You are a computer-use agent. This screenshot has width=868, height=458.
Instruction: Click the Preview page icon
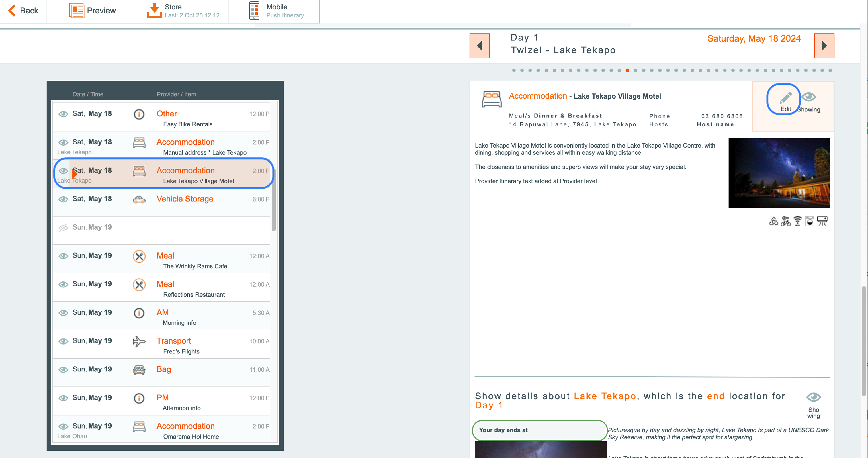76,11
